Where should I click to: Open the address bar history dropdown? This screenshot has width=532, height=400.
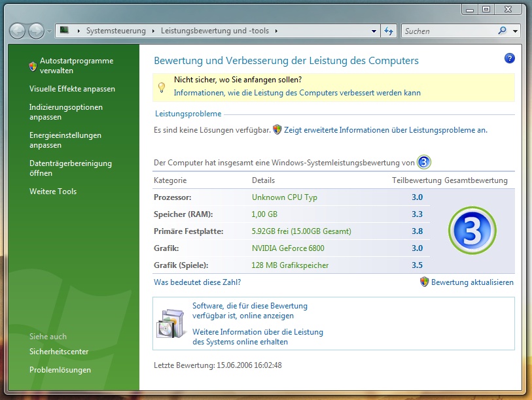(374, 31)
